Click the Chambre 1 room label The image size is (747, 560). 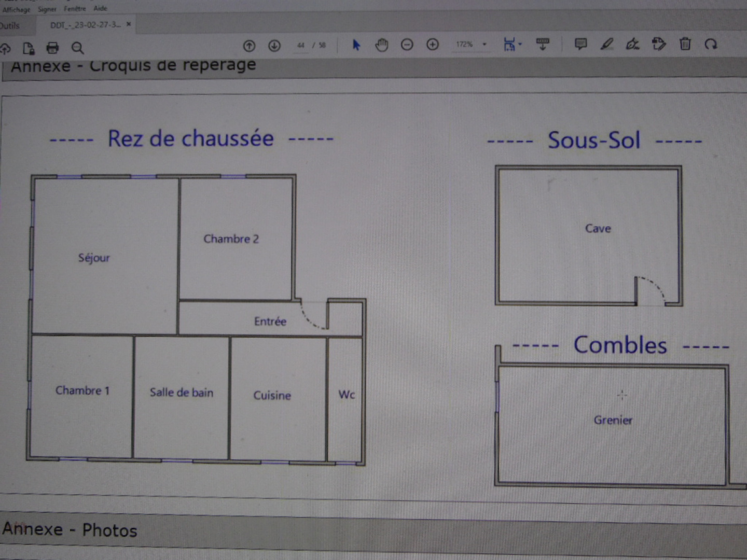[x=82, y=390]
